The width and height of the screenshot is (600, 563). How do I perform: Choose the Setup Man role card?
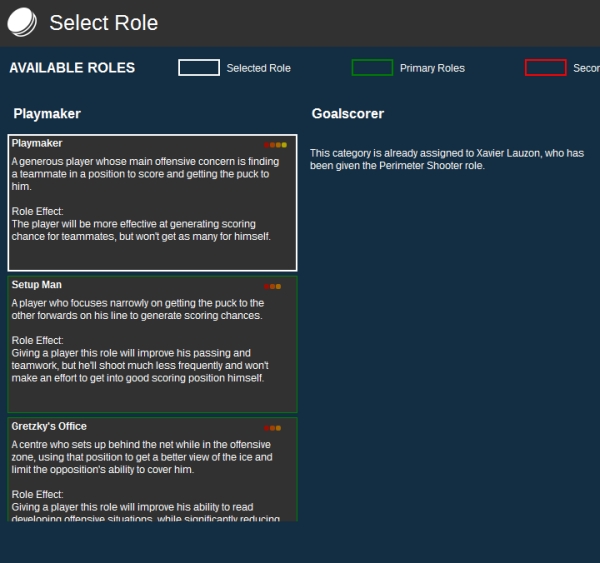152,344
